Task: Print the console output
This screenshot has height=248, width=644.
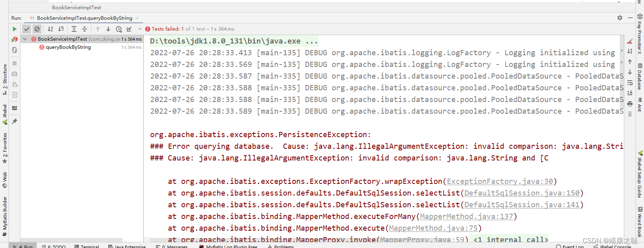Action: 630,104
